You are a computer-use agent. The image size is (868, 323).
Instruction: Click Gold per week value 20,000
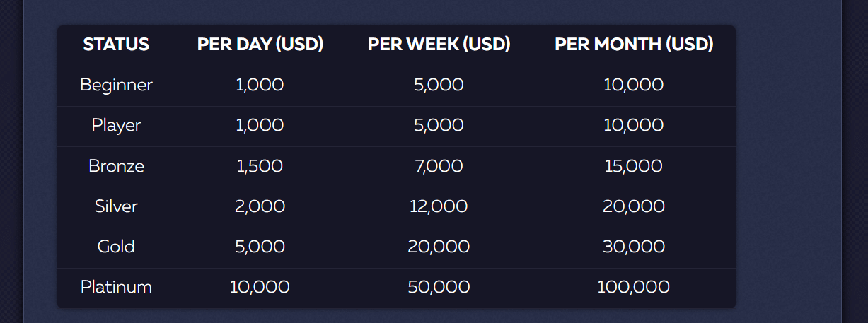(439, 247)
